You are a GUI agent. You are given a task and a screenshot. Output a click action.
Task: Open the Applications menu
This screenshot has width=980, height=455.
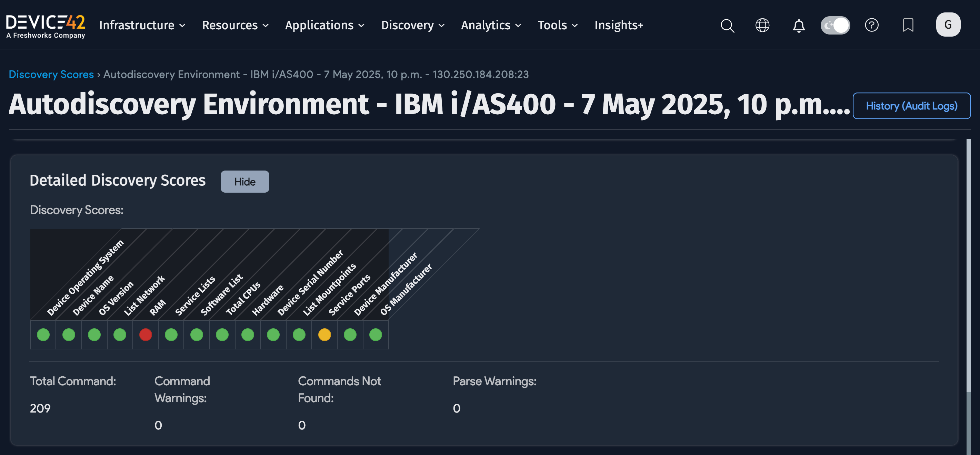click(324, 26)
